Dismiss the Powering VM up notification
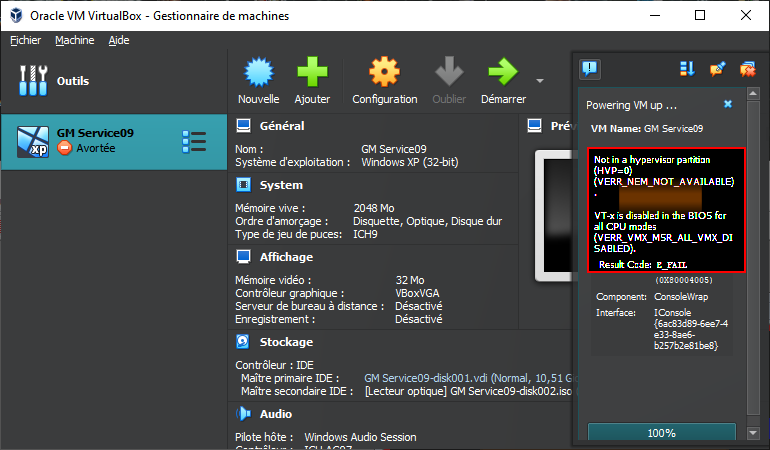Image resolution: width=770 pixels, height=450 pixels. coord(728,104)
